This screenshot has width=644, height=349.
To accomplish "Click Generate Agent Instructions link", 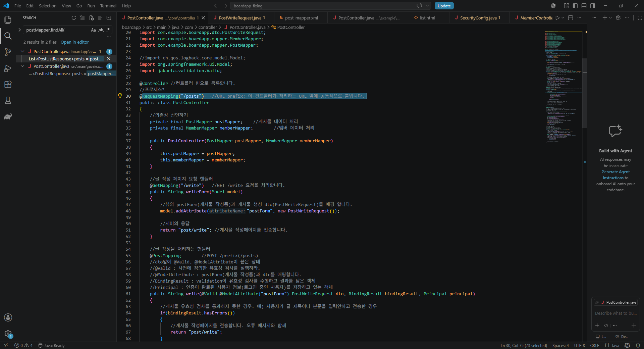I will 615,175.
